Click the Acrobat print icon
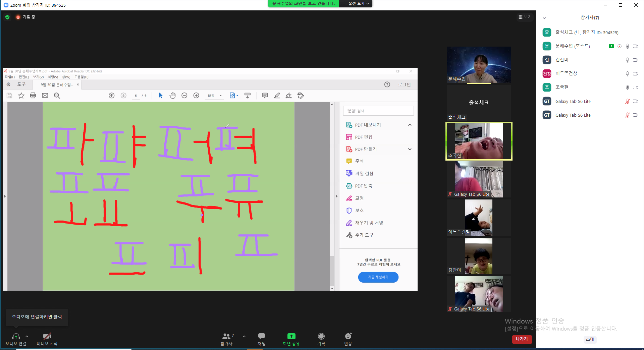Screen dimensions: 644x350 coord(33,96)
